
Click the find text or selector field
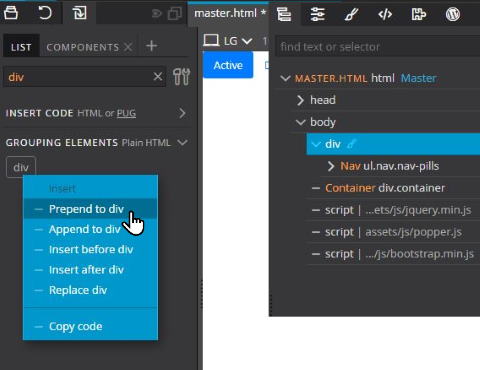coord(378,47)
